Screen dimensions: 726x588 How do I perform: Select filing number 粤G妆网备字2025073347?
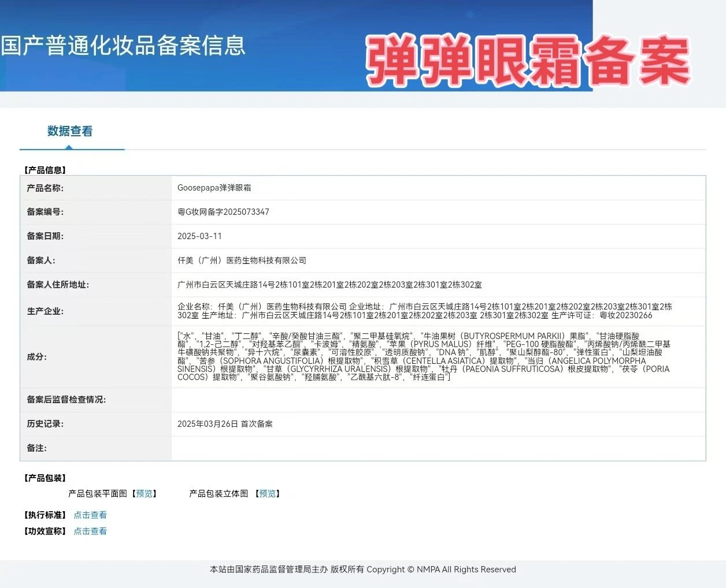click(223, 212)
